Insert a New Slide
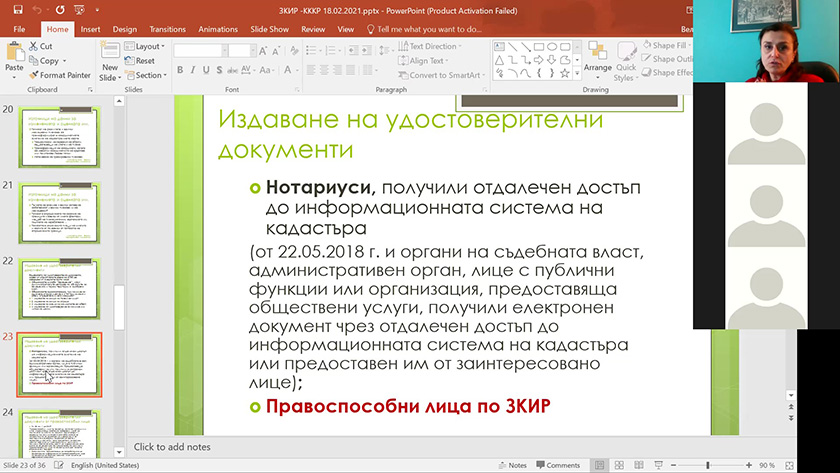The image size is (840, 473). 109,62
